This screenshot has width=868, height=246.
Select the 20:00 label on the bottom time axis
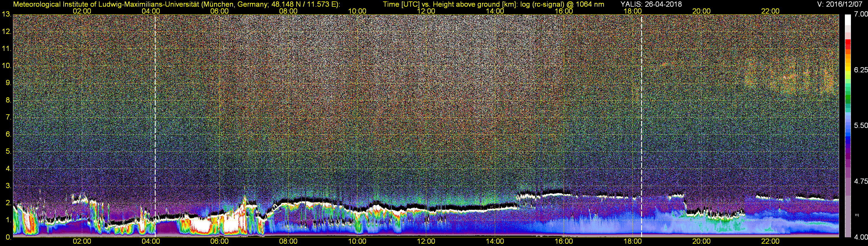coord(702,241)
